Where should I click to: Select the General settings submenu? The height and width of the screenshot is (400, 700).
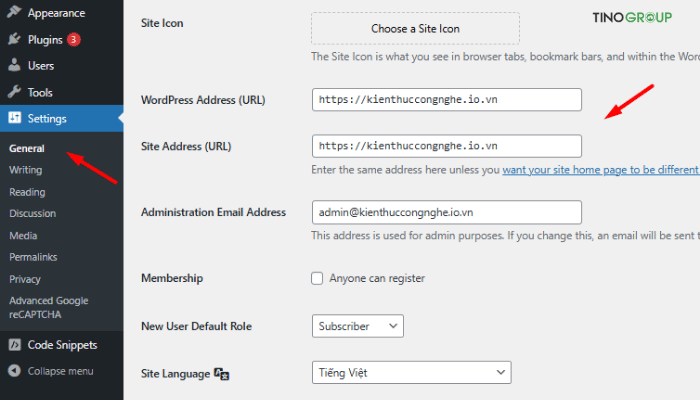coord(27,148)
